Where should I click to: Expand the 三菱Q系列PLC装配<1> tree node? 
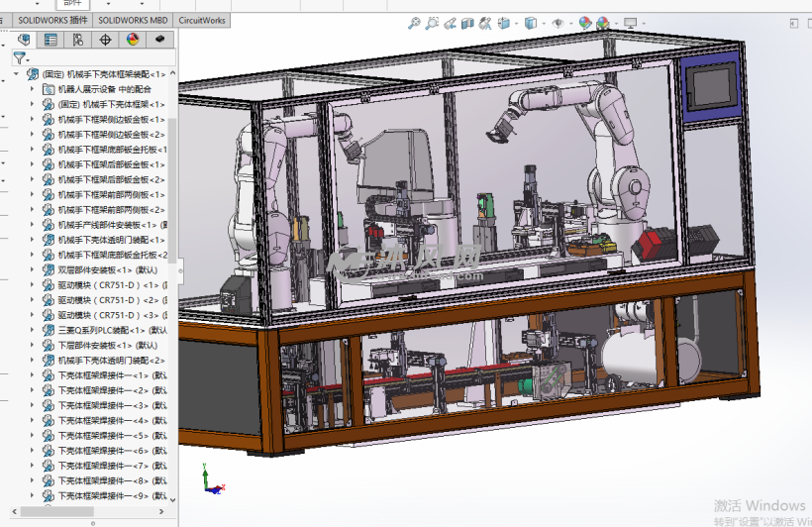coord(34,330)
